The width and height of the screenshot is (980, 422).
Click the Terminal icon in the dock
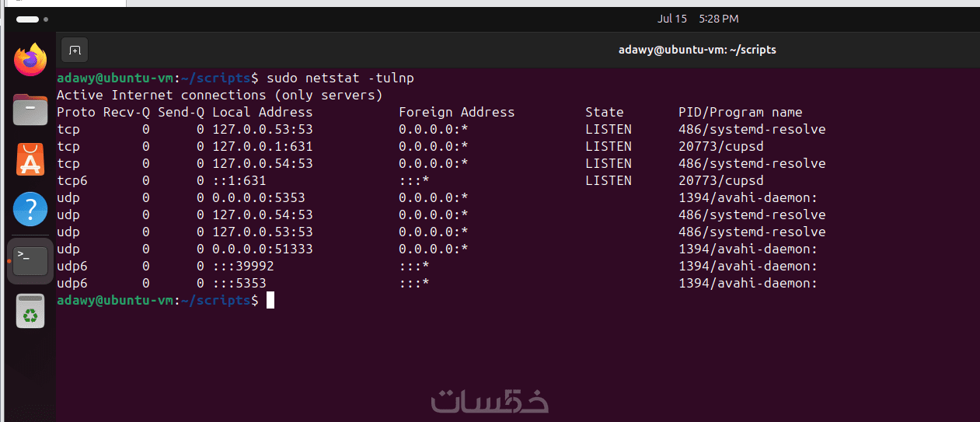click(30, 260)
